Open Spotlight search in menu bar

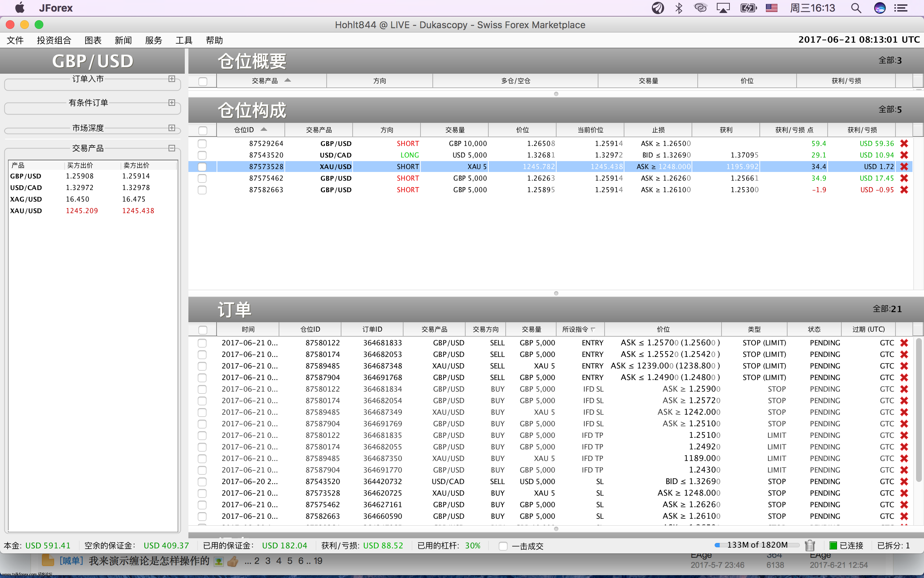pyautogui.click(x=856, y=8)
